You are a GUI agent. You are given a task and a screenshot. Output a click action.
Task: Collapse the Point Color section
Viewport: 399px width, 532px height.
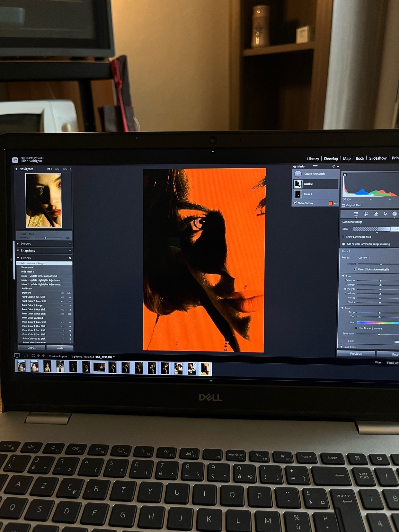tap(341, 347)
